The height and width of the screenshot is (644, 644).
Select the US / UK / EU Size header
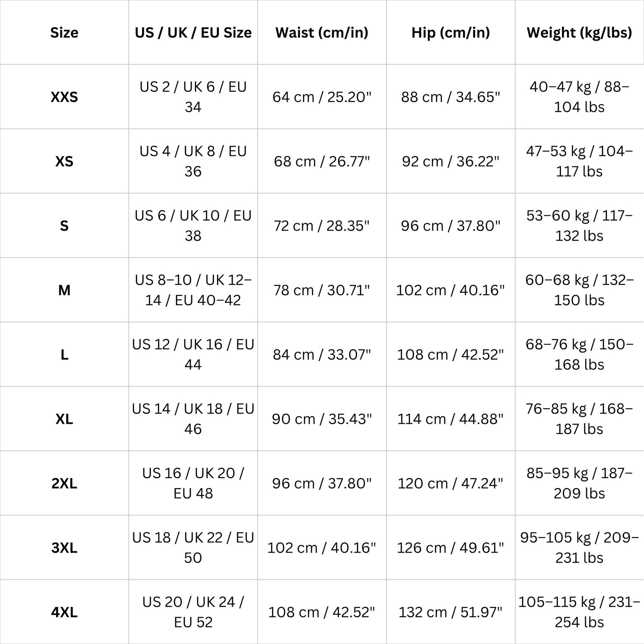(x=193, y=33)
